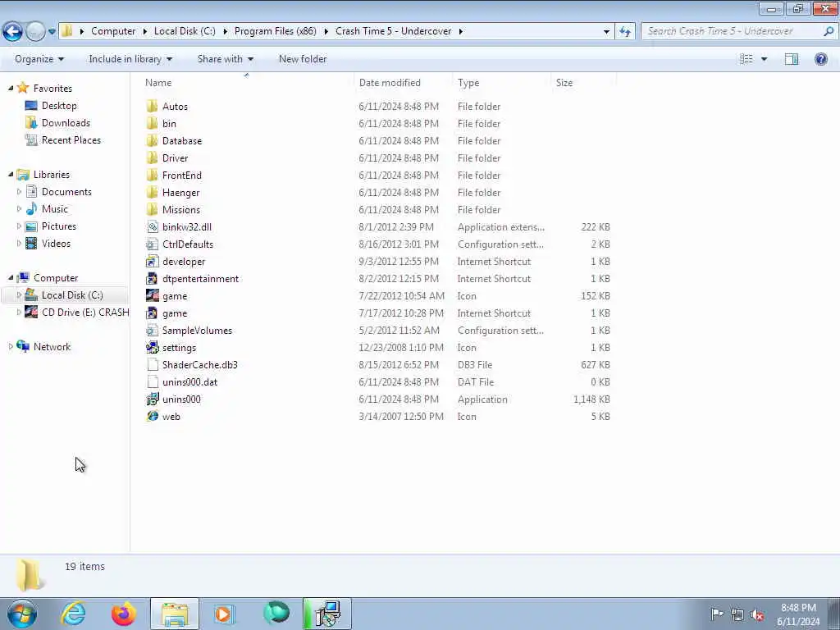Open the Windows Start button
Viewport: 840px width, 630px height.
pos(22,614)
